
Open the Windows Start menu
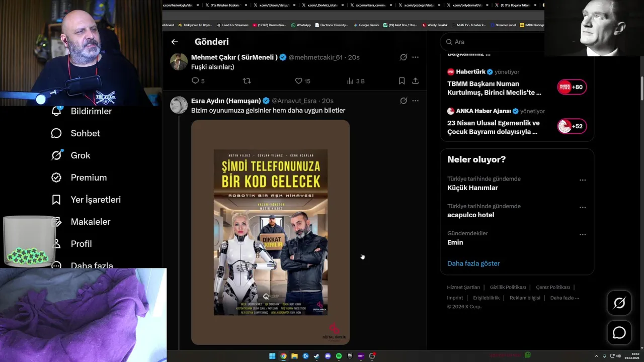coord(272,356)
